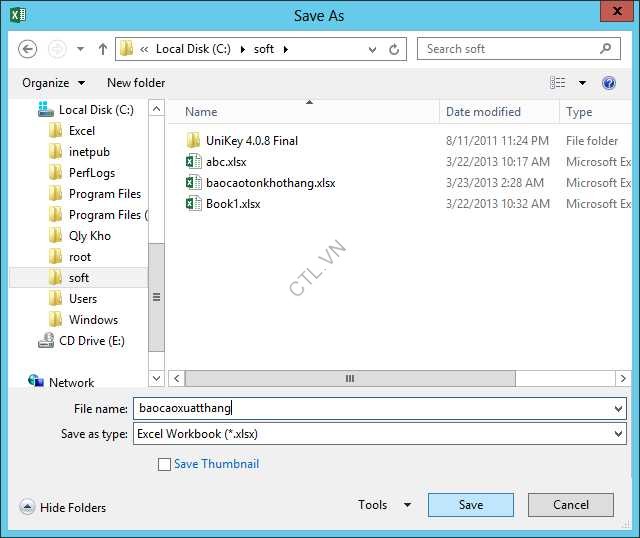The height and width of the screenshot is (538, 640).
Task: Expand the view options dropdown arrow
Action: pyautogui.click(x=582, y=83)
